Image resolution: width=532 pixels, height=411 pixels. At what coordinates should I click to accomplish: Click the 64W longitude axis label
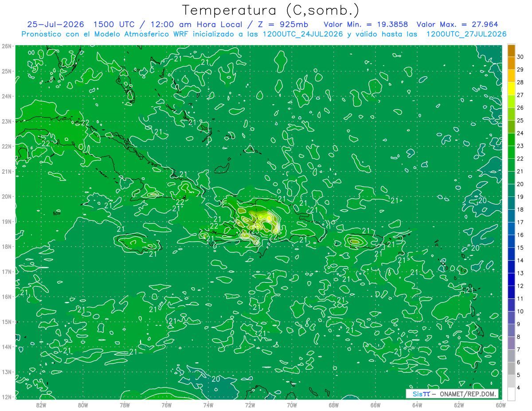pyautogui.click(x=417, y=404)
